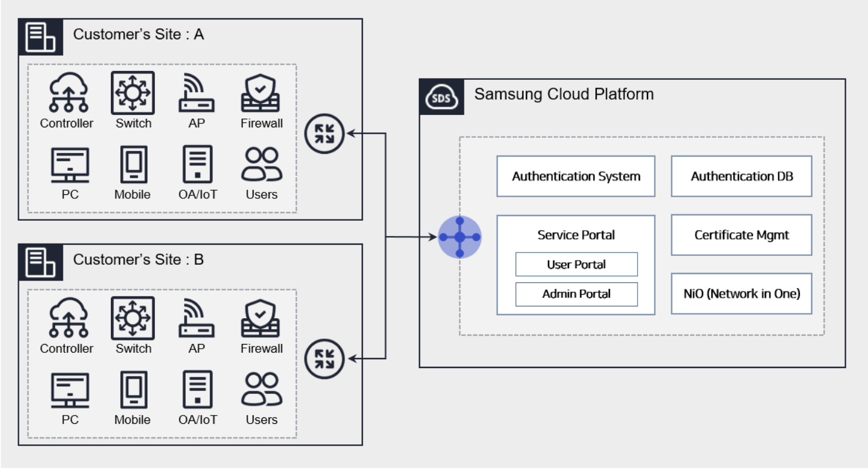This screenshot has height=469, width=868.
Task: Click the PC icon in Site B
Action: [70, 390]
